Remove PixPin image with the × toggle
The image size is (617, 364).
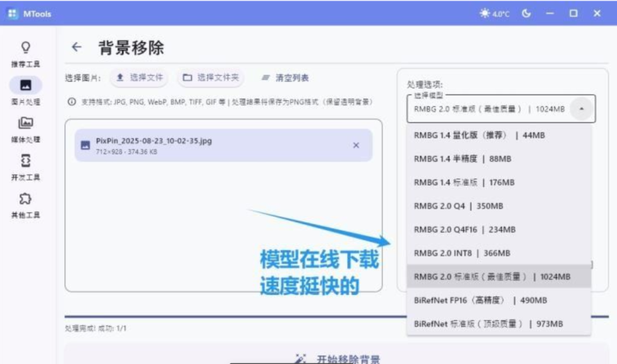pyautogui.click(x=356, y=145)
